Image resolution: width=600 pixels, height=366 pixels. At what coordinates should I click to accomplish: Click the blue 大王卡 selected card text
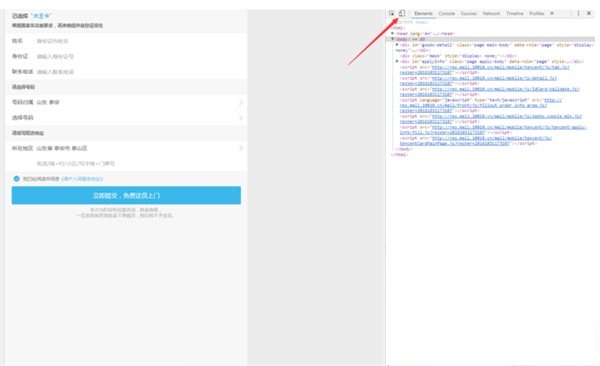[41, 16]
